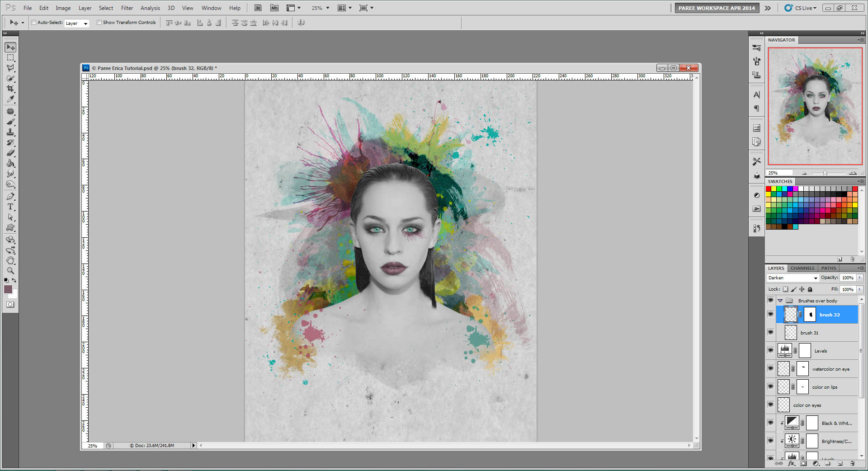Viewport: 868px width, 471px height.
Task: Select the Lasso tool
Action: click(10, 68)
